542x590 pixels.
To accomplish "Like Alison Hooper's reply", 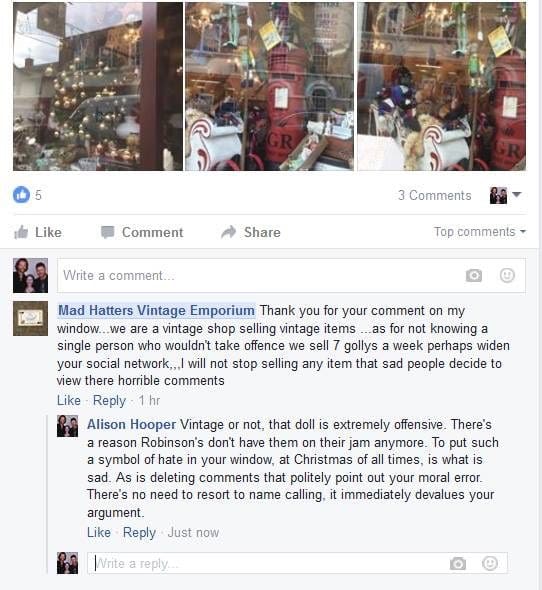I will click(x=99, y=532).
